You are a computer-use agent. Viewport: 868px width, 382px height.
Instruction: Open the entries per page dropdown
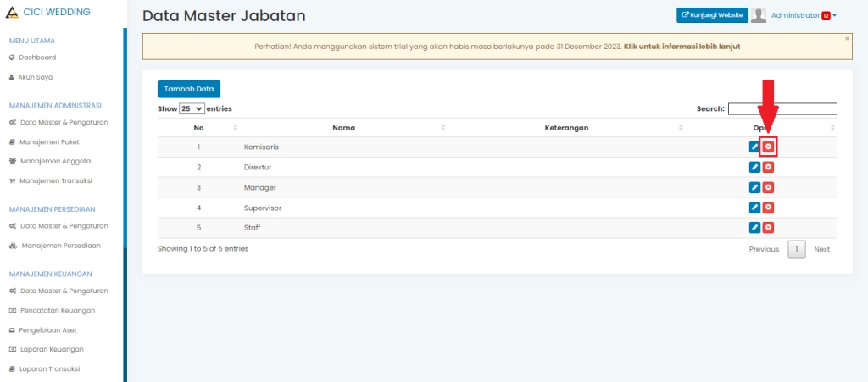click(x=192, y=108)
